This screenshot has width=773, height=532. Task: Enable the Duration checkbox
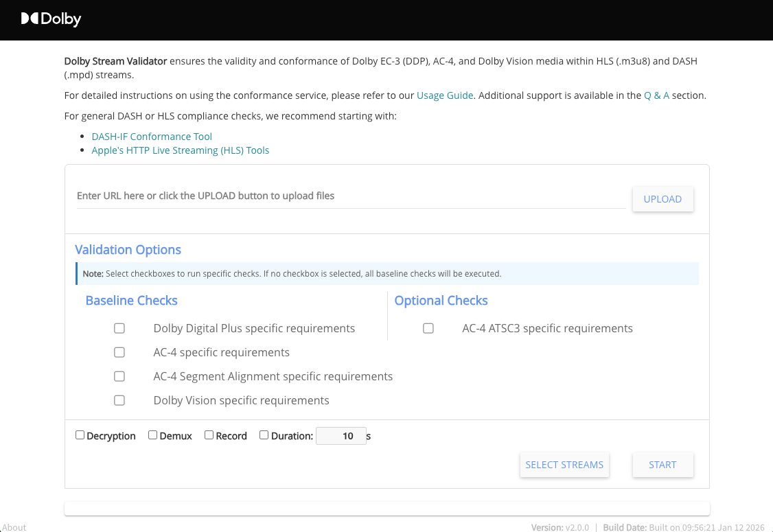264,435
